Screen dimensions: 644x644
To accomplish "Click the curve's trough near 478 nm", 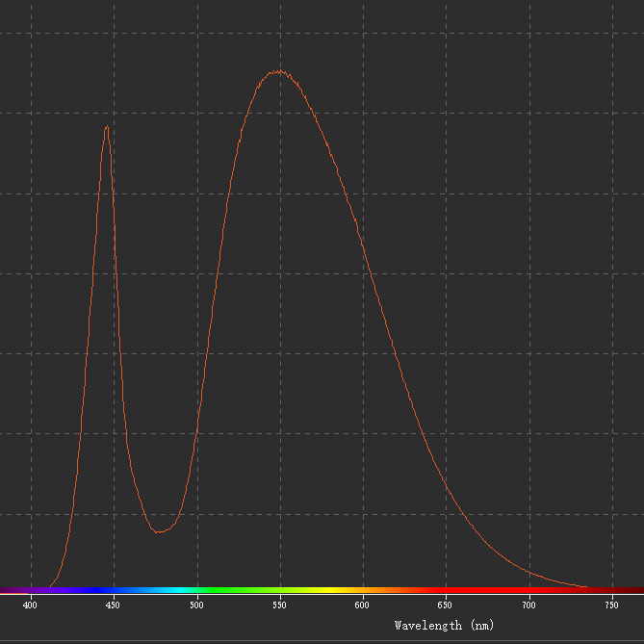I will [160, 531].
